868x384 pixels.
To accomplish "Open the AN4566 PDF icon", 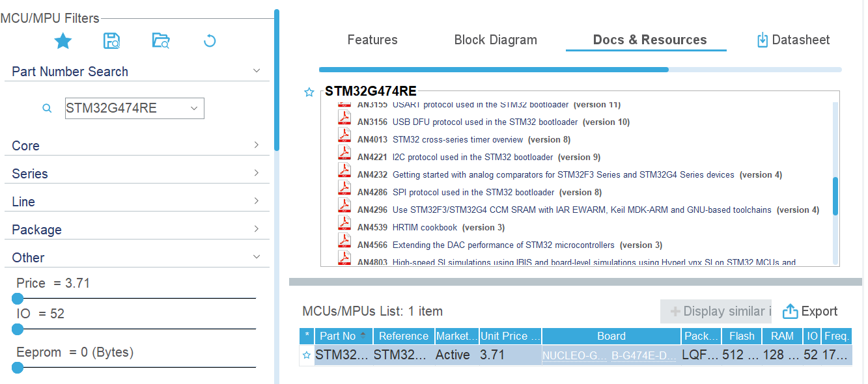I will (344, 241).
